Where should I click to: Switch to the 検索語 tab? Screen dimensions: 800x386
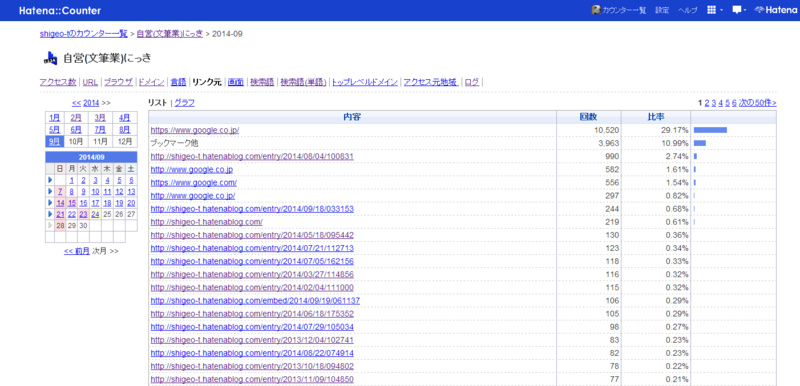[x=262, y=82]
